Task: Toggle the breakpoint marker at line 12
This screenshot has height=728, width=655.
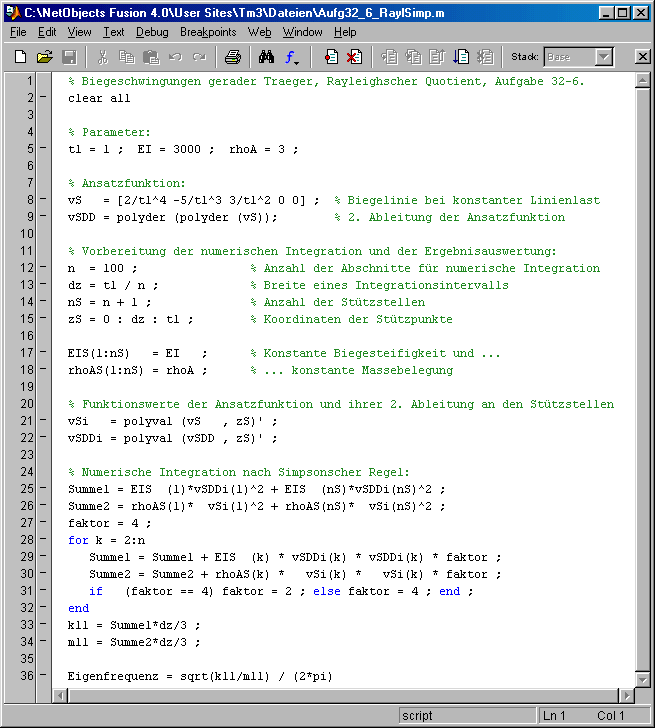Action: (x=43, y=267)
